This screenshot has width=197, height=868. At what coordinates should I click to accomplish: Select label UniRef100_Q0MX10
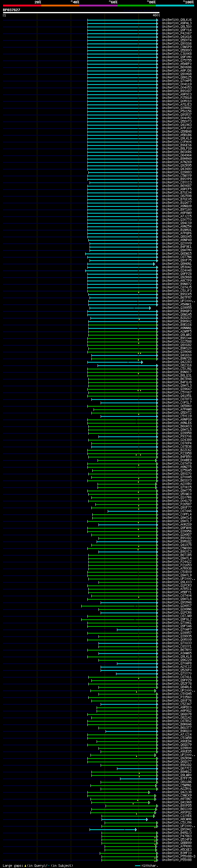tap(177, 101)
